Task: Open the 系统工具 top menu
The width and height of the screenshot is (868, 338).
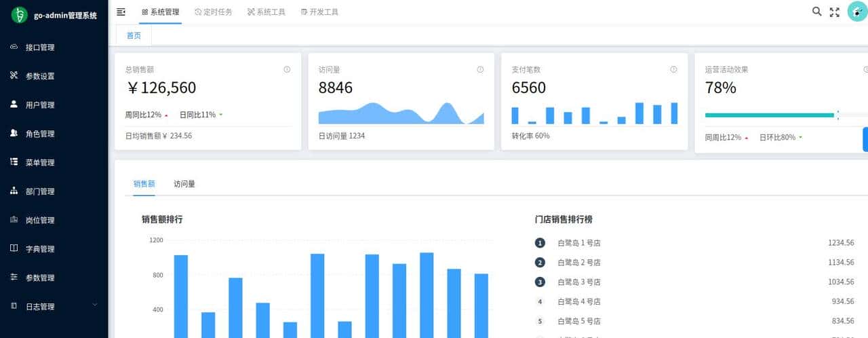Action: pos(267,12)
